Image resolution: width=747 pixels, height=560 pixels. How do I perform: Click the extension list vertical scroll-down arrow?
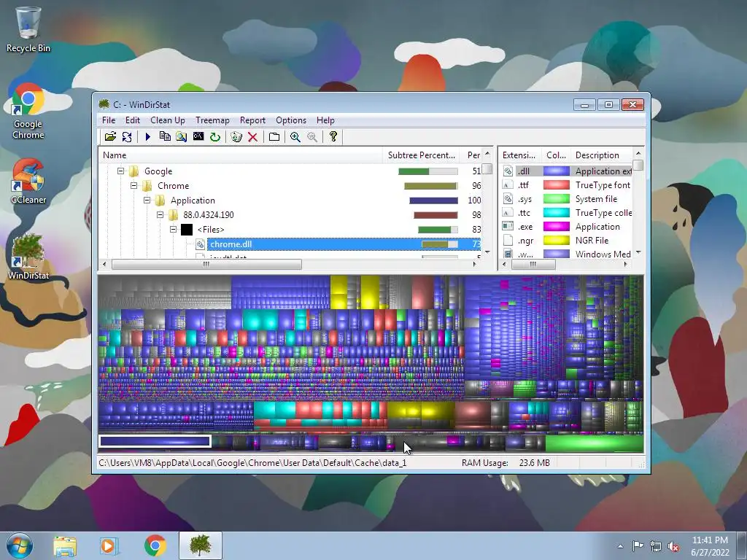click(x=638, y=252)
